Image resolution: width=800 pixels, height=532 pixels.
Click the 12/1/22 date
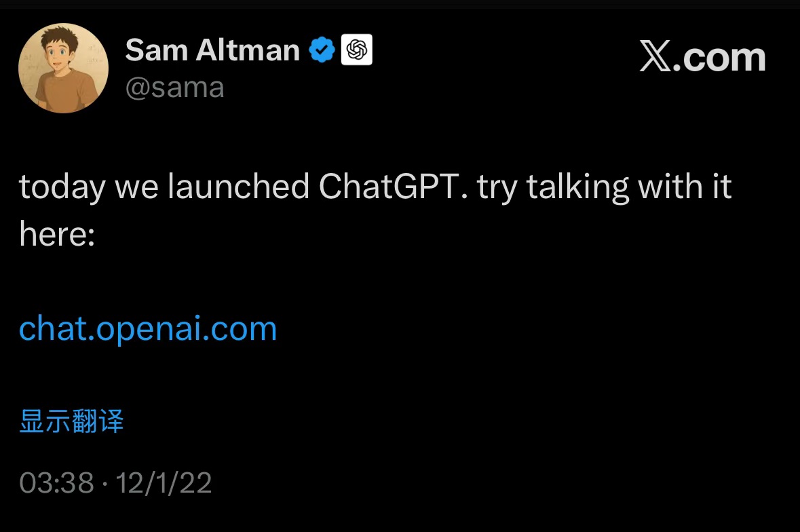point(164,483)
